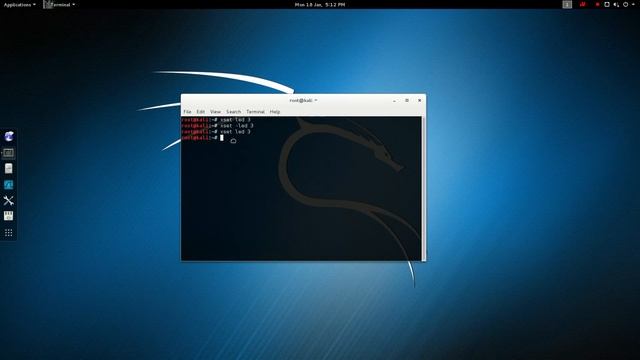The image size is (640, 360).
Task: Open the Terminal menu in menu bar
Action: 256,111
